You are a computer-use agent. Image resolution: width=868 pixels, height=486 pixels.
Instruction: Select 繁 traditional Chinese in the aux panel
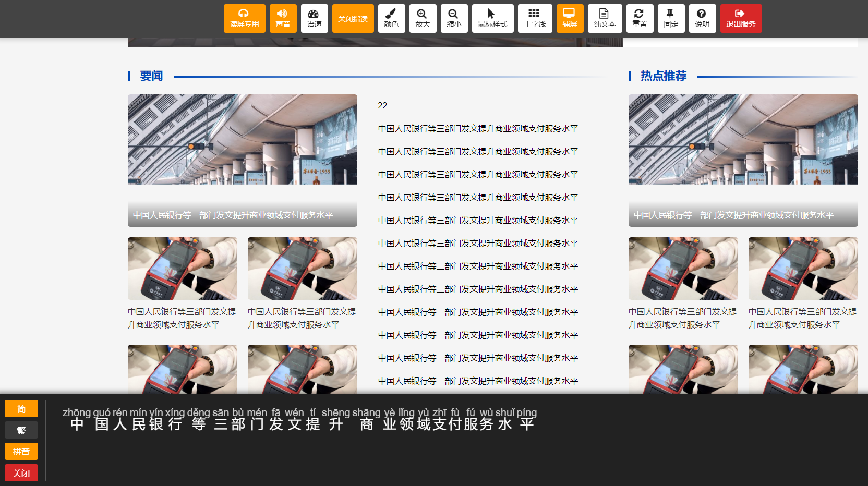21,430
